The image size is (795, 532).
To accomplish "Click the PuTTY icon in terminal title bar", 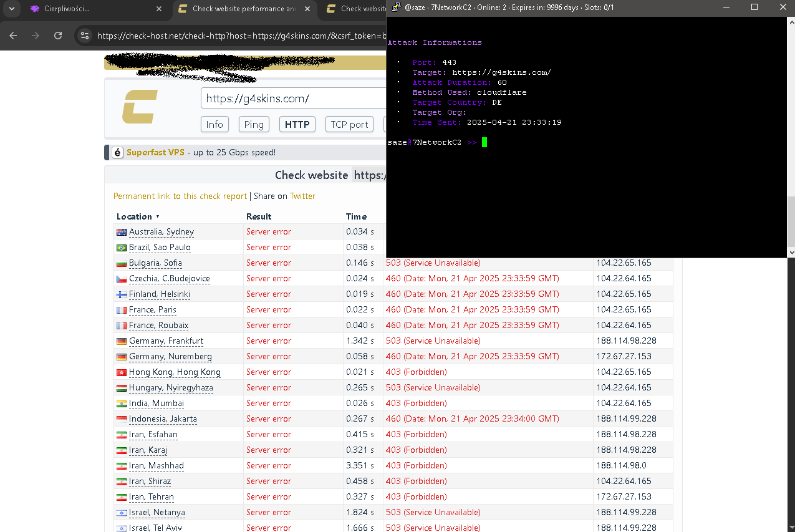I will pyautogui.click(x=396, y=7).
